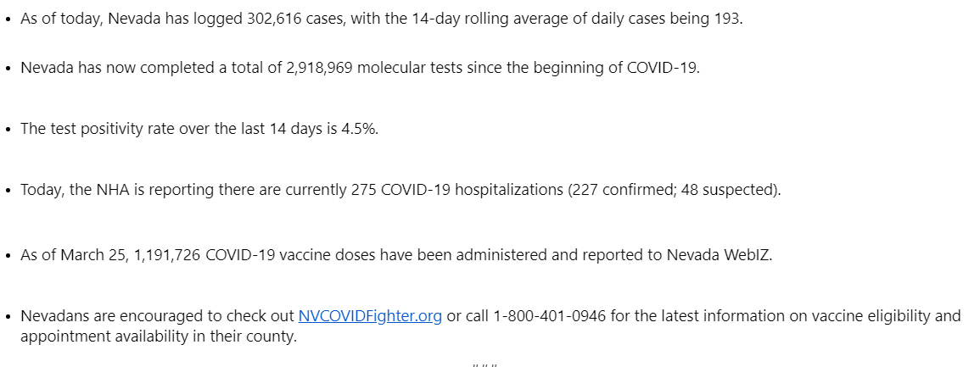Click the daily cases average 193
Viewport: 980px width, 367px height.
click(728, 19)
